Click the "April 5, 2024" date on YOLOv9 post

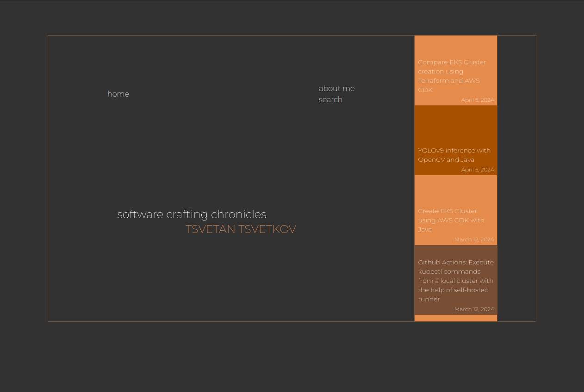coord(477,169)
